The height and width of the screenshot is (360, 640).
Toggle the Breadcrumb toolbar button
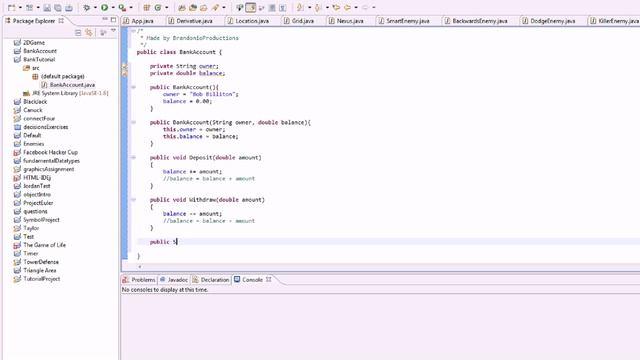coord(240,7)
